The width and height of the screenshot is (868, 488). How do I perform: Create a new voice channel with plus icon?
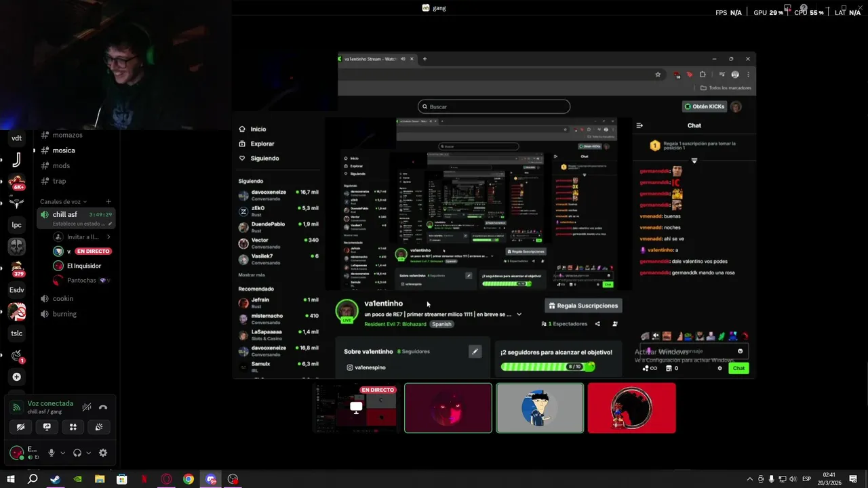coord(108,201)
